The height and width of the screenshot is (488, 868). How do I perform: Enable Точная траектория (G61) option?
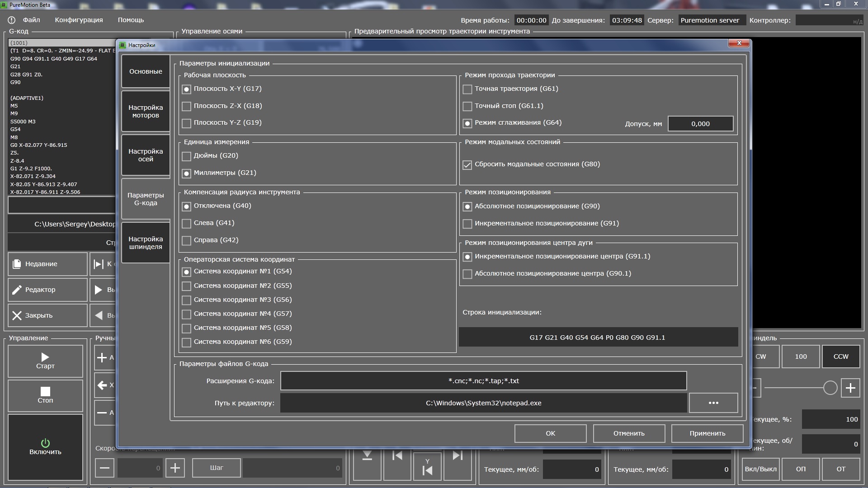[x=467, y=89]
